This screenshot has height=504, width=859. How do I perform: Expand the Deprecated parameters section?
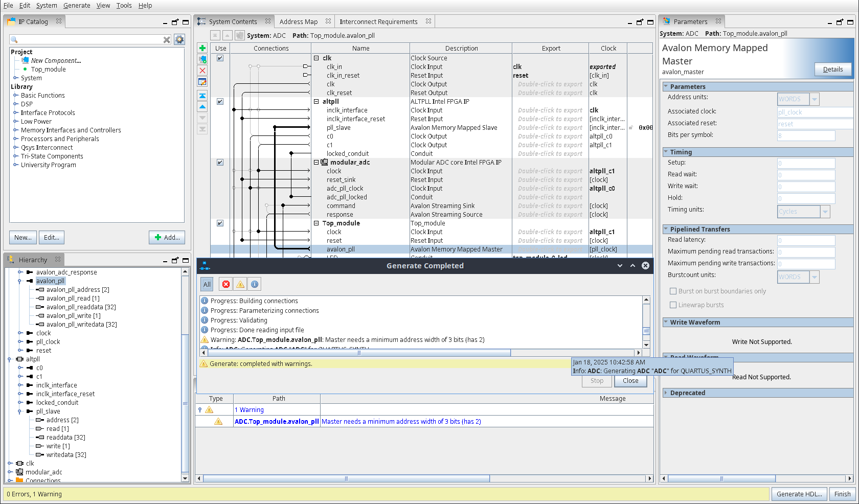666,393
